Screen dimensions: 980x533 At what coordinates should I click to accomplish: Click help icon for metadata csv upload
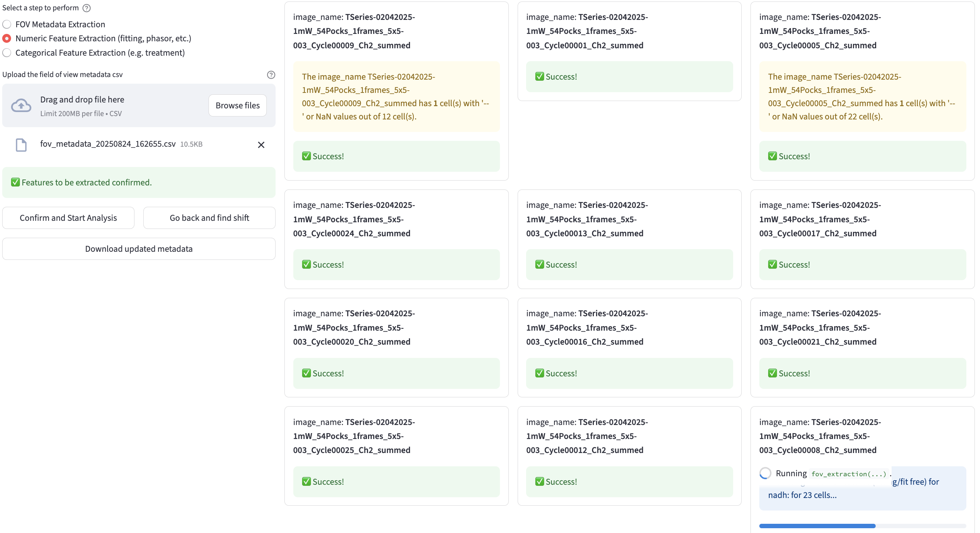tap(271, 74)
